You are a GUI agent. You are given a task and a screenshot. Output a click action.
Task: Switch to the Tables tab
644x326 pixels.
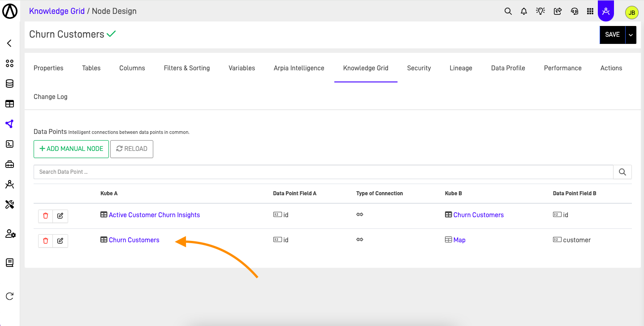tap(91, 68)
